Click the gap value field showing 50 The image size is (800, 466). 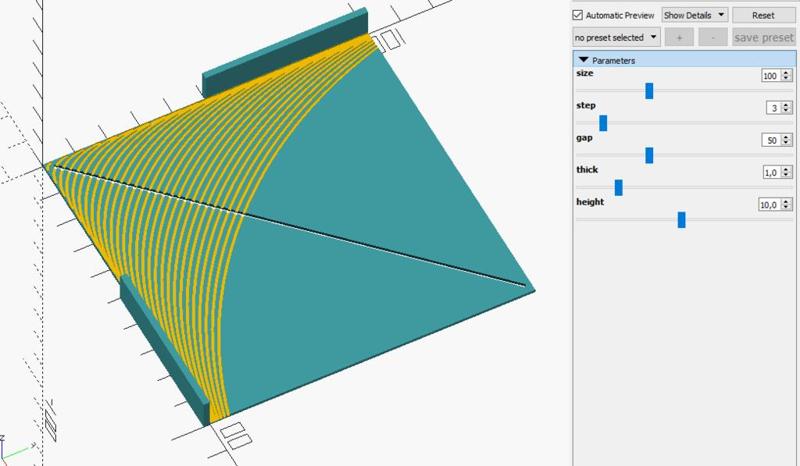770,140
